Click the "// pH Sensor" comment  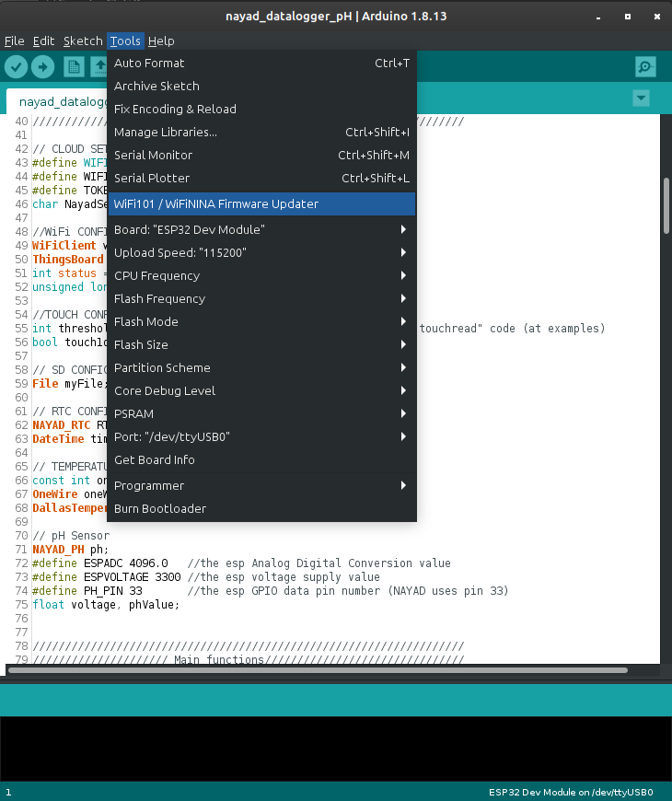pyautogui.click(x=71, y=535)
